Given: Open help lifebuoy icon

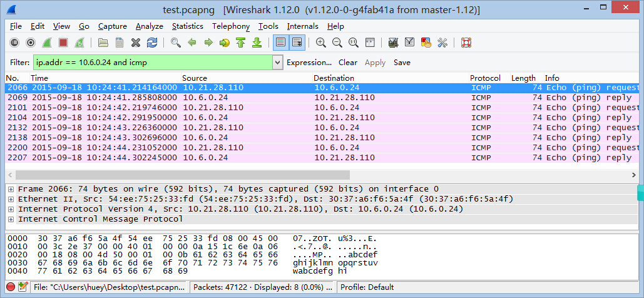Looking at the screenshot, I should (x=466, y=43).
